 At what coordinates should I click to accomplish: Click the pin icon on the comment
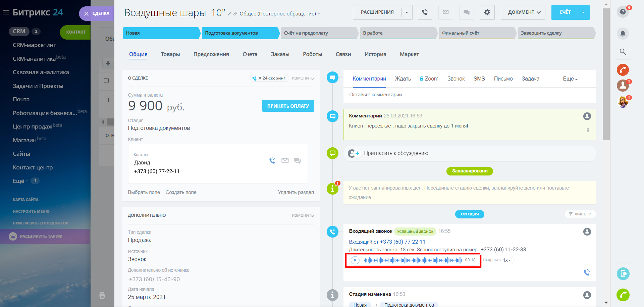click(x=588, y=131)
